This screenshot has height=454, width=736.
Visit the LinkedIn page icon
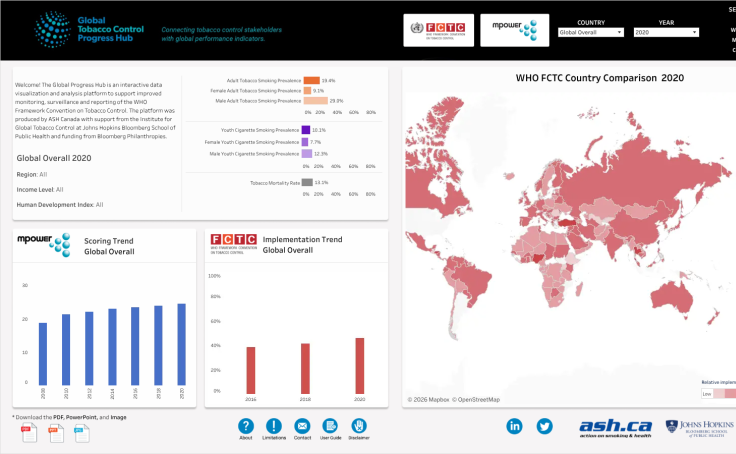pos(514,426)
